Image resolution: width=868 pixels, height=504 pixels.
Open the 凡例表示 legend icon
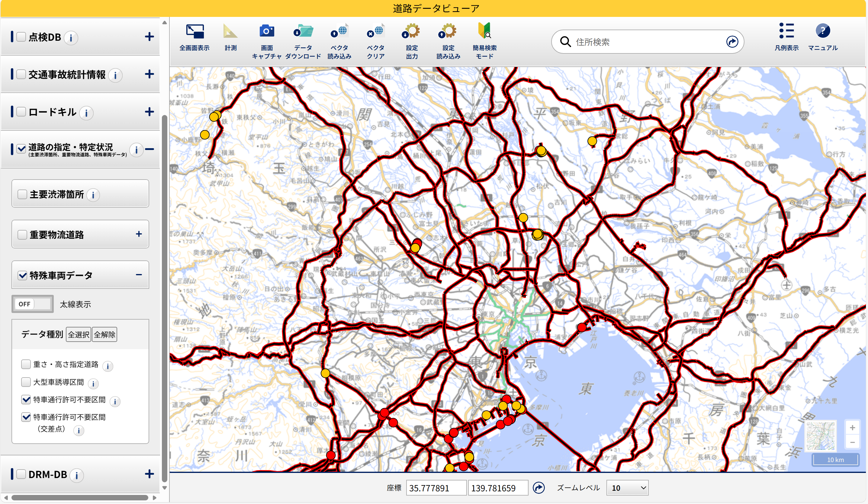786,31
